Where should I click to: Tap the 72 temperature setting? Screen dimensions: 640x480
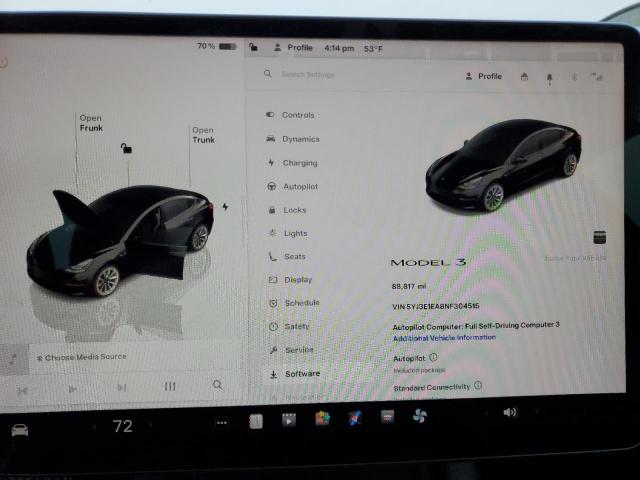122,426
